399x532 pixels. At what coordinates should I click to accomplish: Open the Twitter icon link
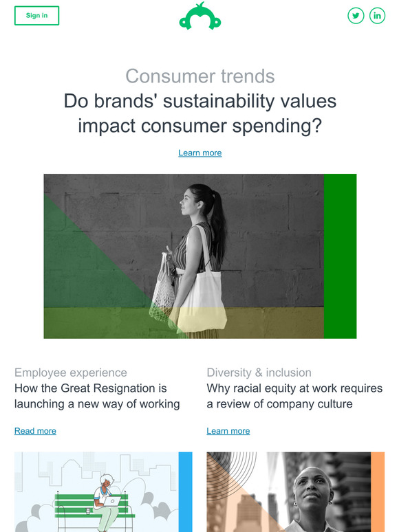[x=356, y=16]
